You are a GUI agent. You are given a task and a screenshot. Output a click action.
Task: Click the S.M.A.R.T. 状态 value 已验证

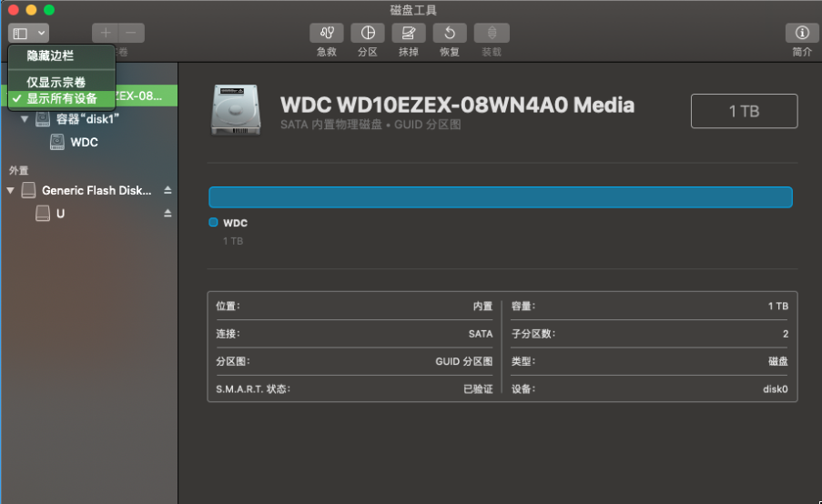click(x=478, y=389)
